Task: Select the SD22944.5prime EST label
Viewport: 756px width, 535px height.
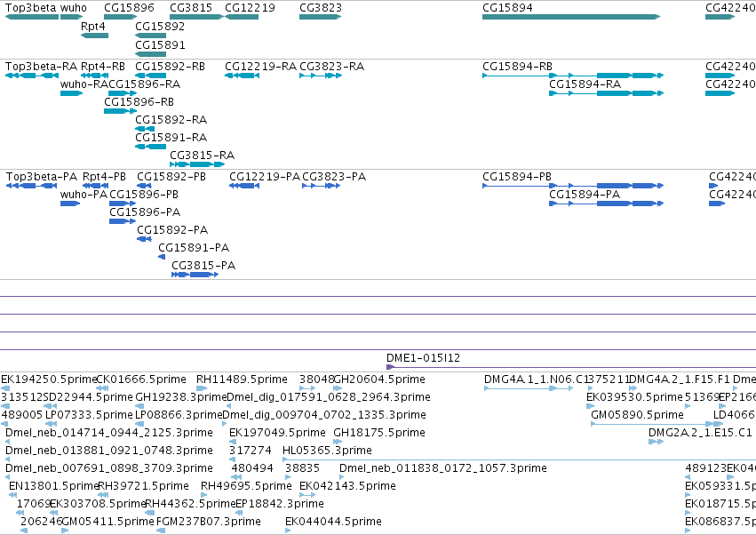Action: coord(88,397)
